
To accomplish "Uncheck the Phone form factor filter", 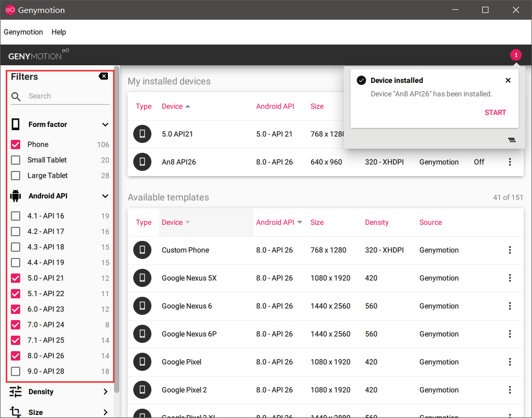I will pos(16,145).
